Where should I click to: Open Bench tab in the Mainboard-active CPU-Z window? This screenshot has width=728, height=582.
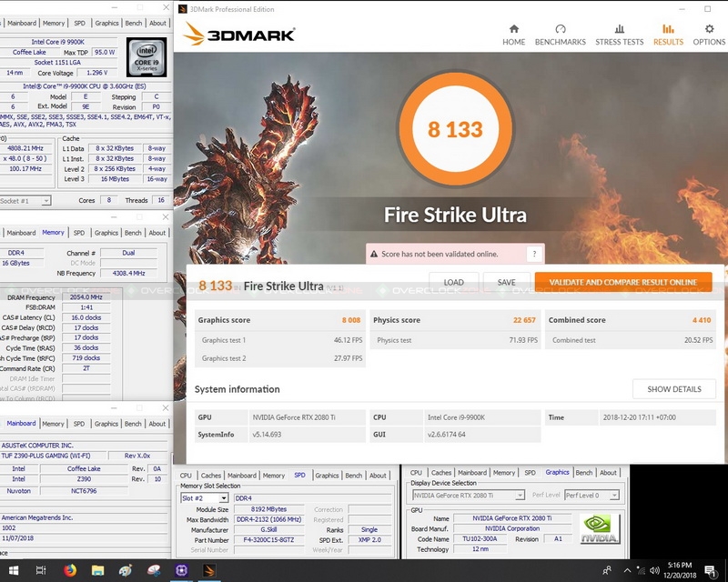pyautogui.click(x=133, y=424)
